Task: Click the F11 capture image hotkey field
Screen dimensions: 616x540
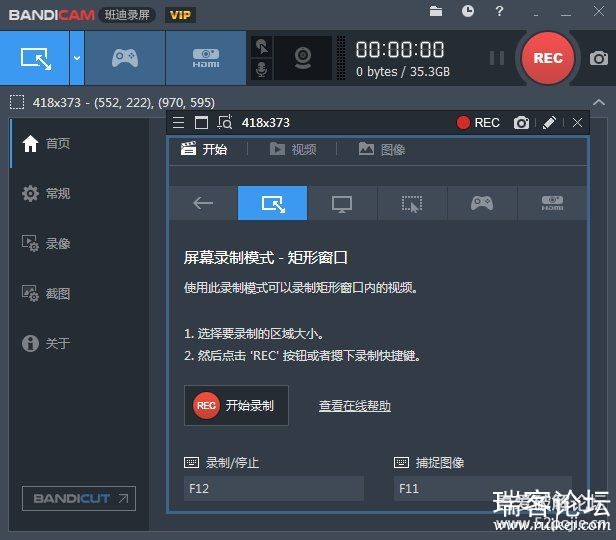Action: point(483,489)
